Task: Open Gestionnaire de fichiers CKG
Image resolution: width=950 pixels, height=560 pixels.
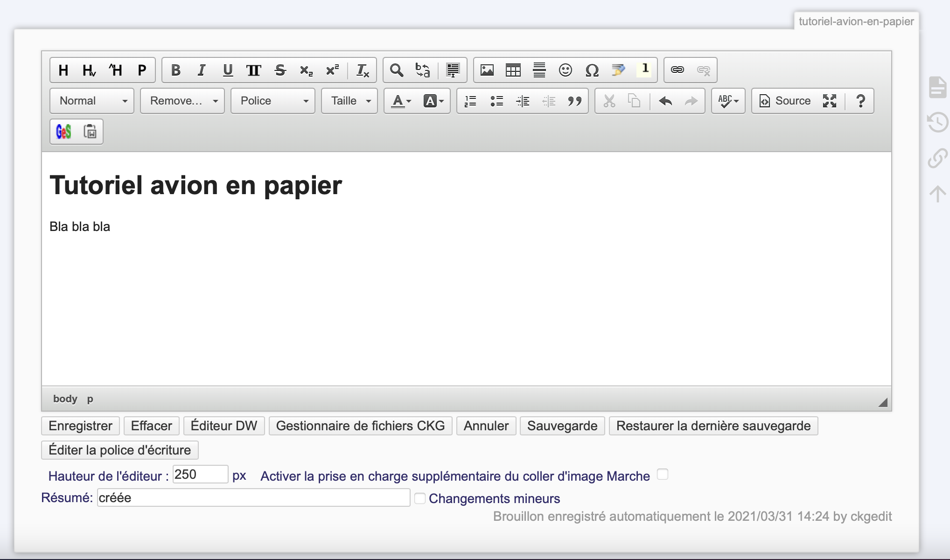Action: click(360, 426)
